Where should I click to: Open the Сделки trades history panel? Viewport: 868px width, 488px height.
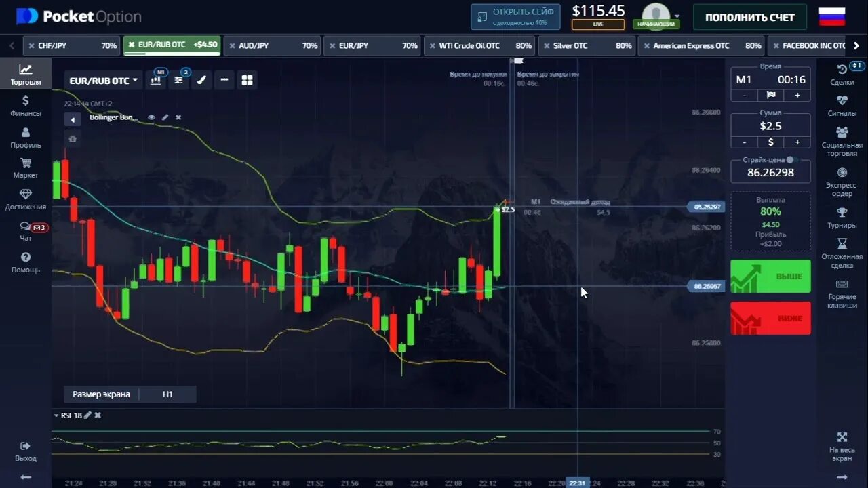click(842, 75)
